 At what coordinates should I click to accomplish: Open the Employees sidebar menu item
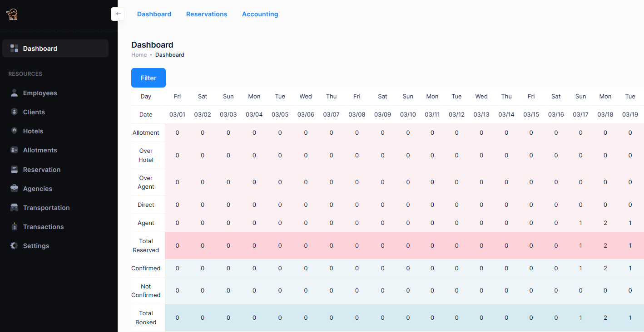tap(40, 93)
